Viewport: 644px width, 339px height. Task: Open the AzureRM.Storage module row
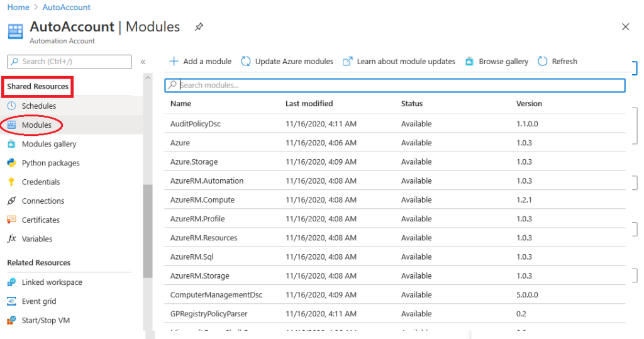tap(395, 275)
